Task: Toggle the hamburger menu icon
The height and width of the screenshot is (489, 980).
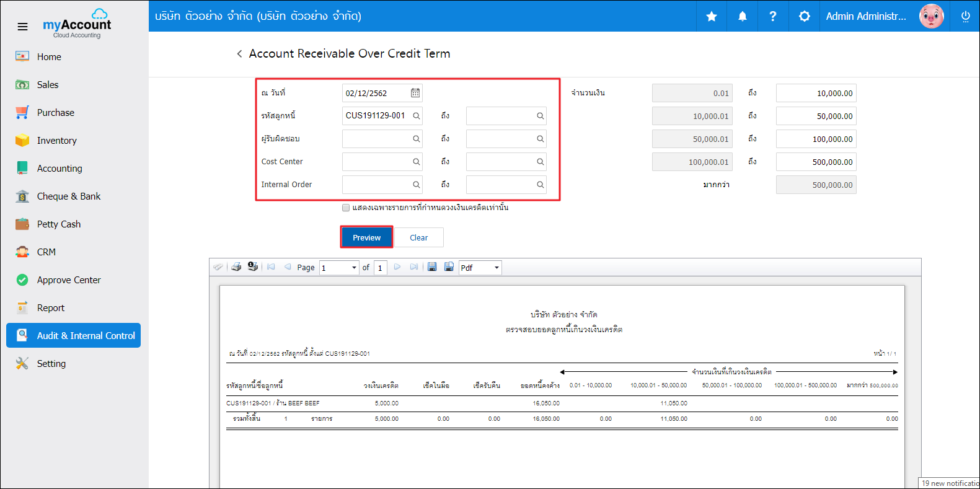Action: click(22, 27)
